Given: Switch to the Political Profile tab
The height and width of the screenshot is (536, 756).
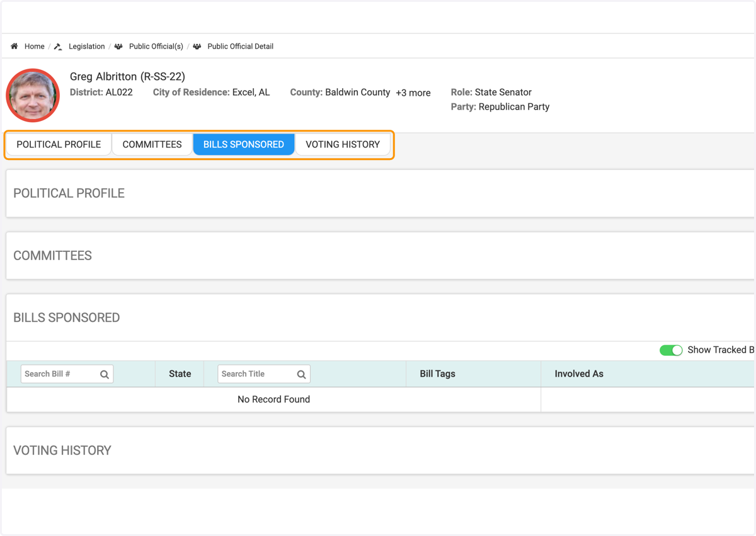Looking at the screenshot, I should click(59, 144).
